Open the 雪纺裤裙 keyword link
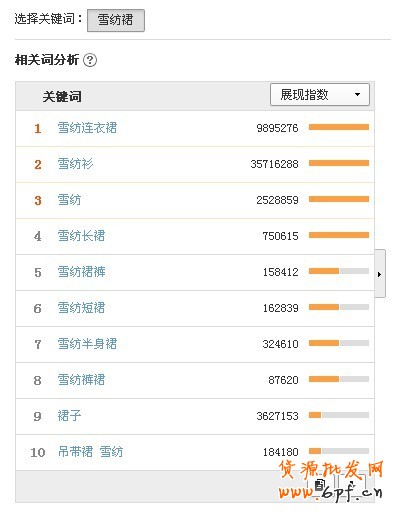This screenshot has height=514, width=393. click(x=81, y=380)
